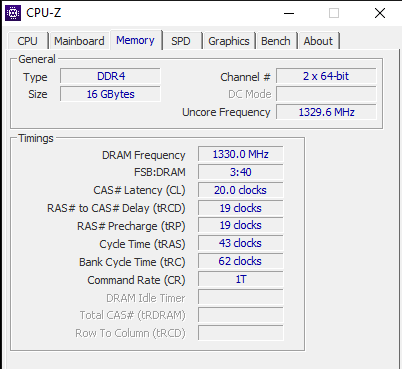Image resolution: width=402 pixels, height=369 pixels.
Task: Select the DRAM Frequency value 1330.0 MHz
Action: pos(241,154)
